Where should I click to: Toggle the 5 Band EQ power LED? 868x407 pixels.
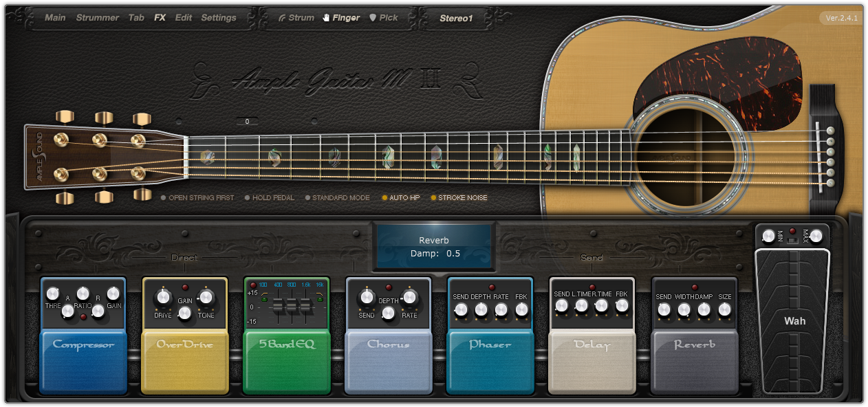[253, 285]
